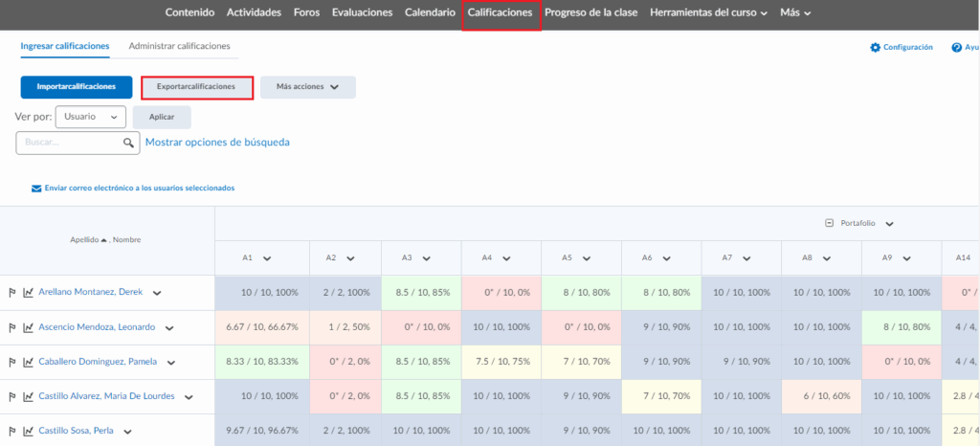Open the Calificaciones navigation item
Image resolution: width=980 pixels, height=446 pixels.
pos(501,13)
